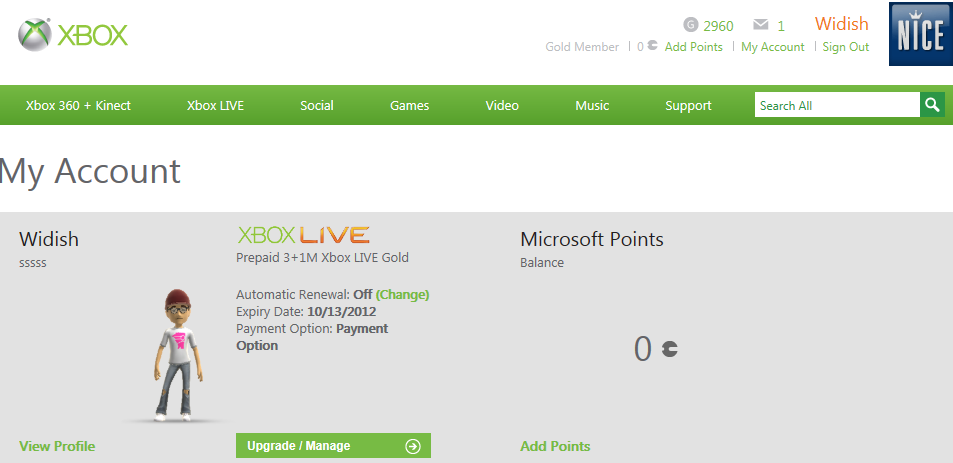Open the Xbox 360 + Kinect menu

tap(78, 106)
